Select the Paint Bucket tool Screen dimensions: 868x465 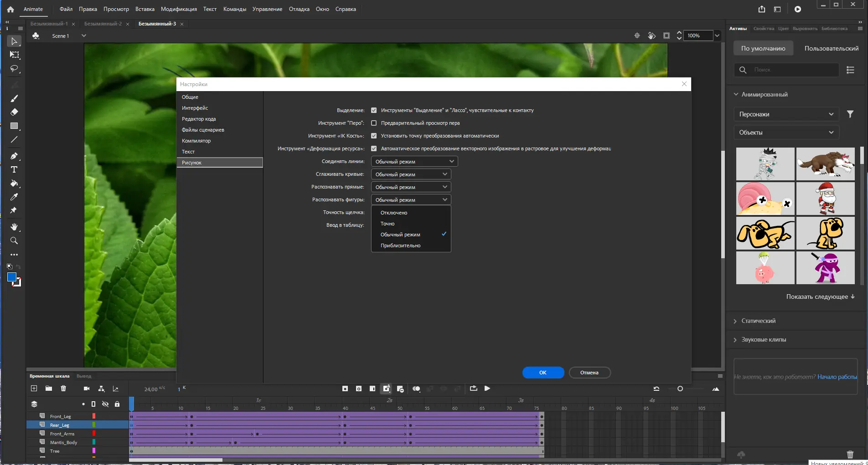tap(14, 184)
